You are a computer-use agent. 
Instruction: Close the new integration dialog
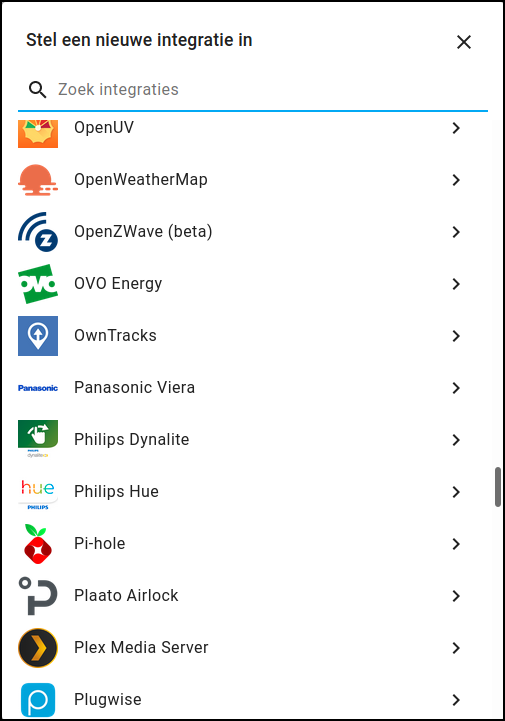464,42
